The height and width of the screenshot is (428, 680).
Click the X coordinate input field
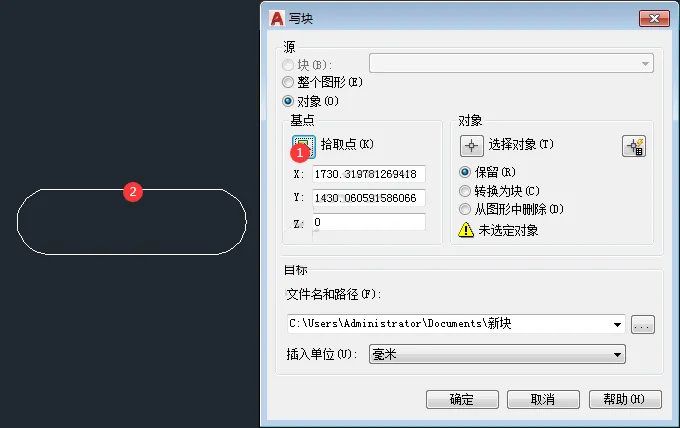pos(369,174)
